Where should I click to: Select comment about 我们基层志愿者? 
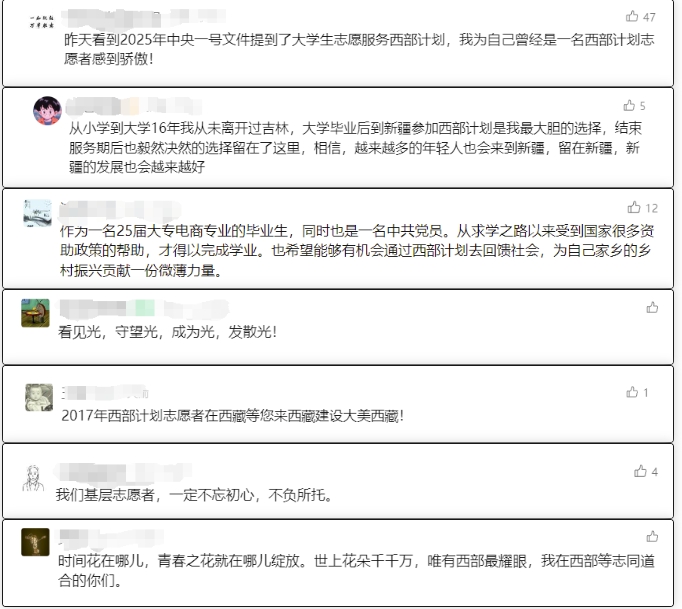194,495
